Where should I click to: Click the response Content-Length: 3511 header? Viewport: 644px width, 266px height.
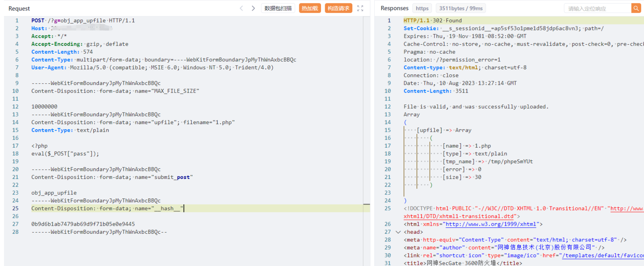click(x=436, y=91)
